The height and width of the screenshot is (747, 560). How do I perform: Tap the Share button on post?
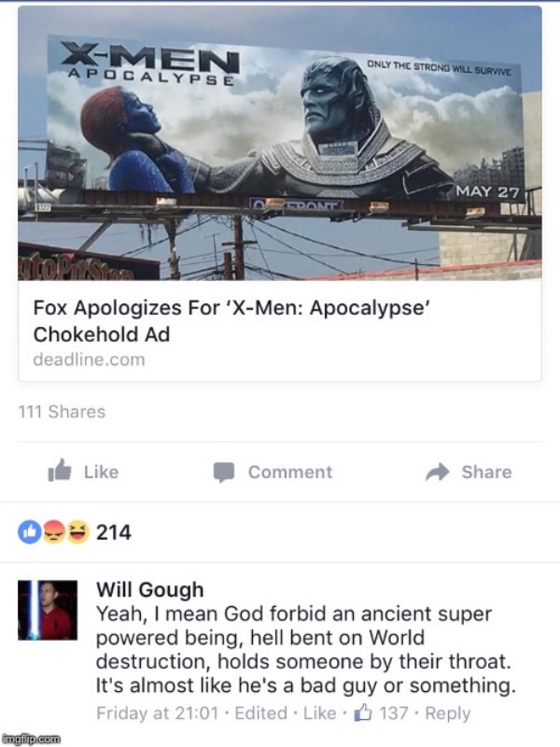(x=469, y=472)
